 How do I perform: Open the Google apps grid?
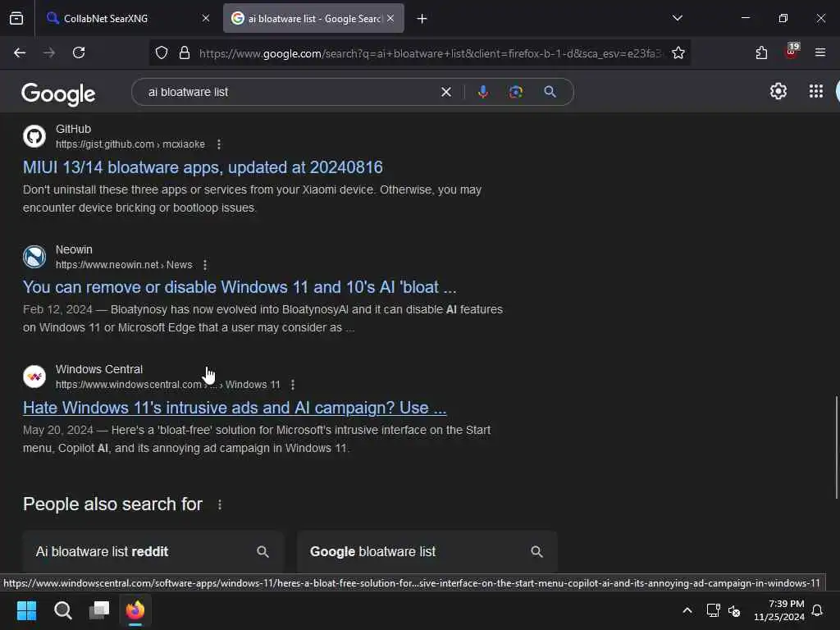pyautogui.click(x=816, y=92)
